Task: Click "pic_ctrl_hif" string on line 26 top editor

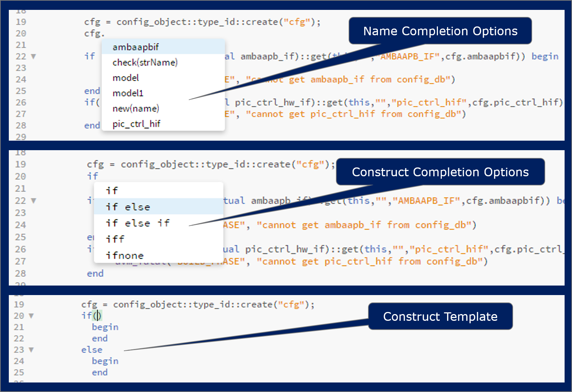Action: point(429,103)
